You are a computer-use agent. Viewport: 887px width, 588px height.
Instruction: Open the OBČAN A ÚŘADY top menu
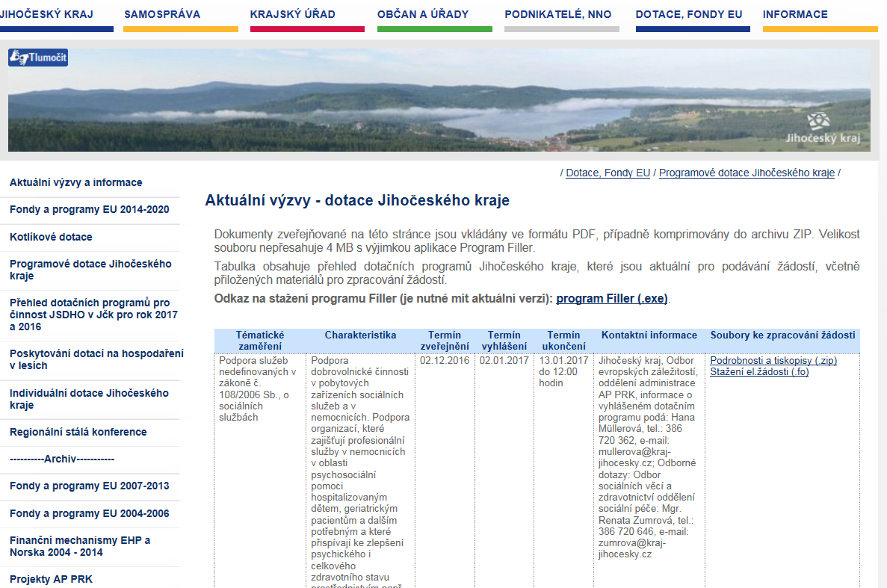pos(423,15)
